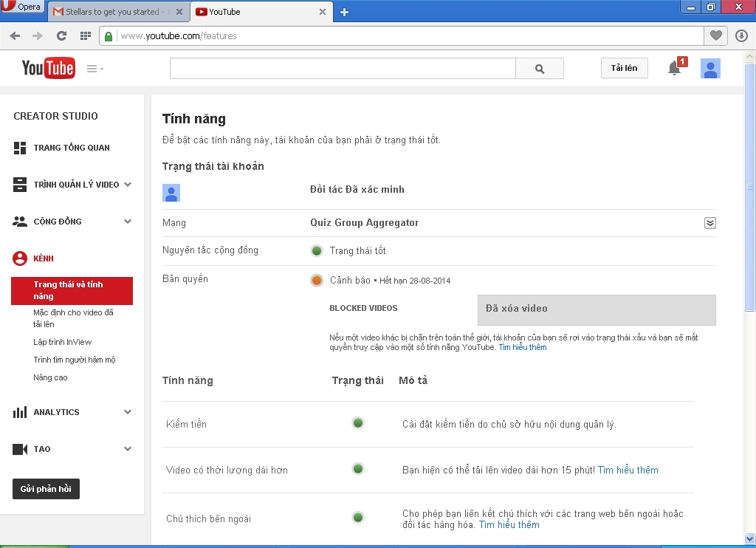756x548 pixels.
Task: Expand the Mạng row double-chevron
Action: 709,223
